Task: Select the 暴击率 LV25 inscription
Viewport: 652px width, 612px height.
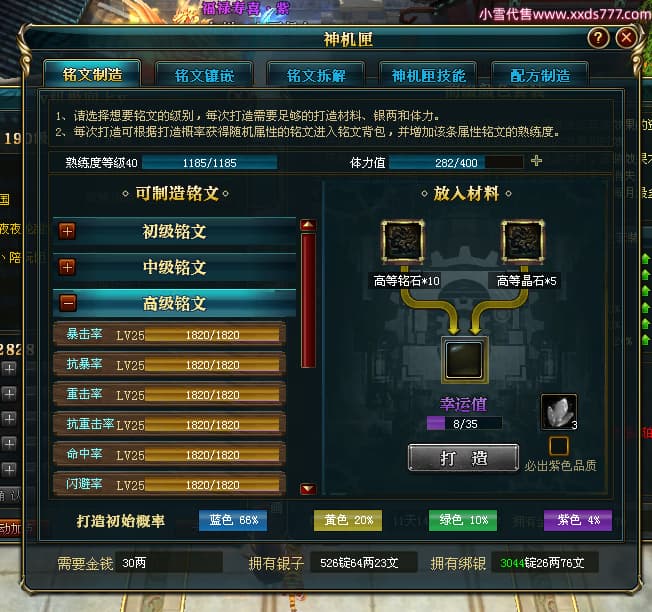Action: [169, 334]
